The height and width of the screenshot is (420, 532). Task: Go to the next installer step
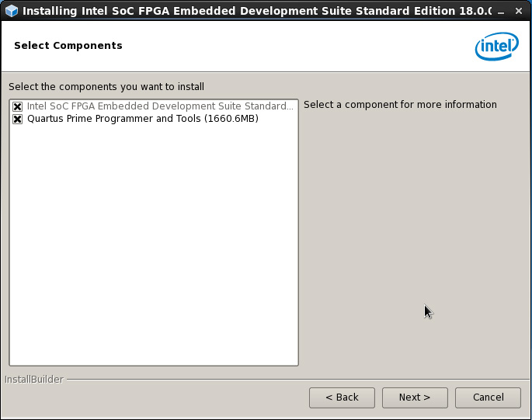tap(414, 397)
